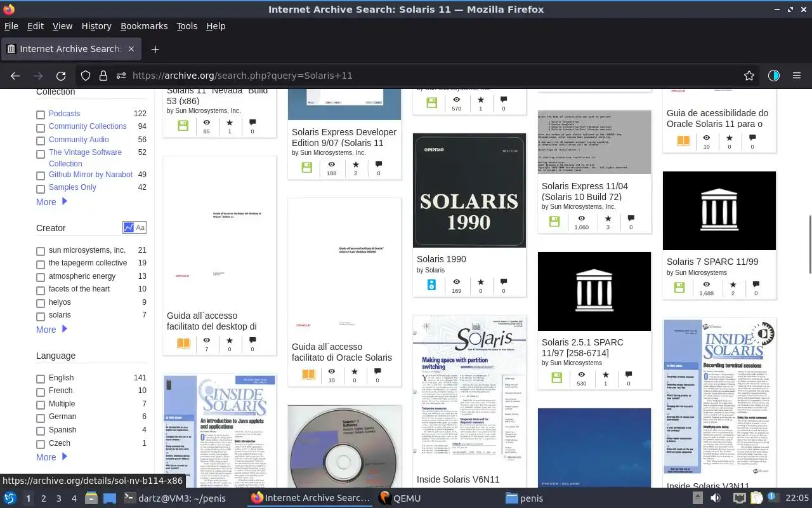Screen dimensions: 812x508
Task: Switch to workspace 2 in the taskbar
Action: coord(43,498)
